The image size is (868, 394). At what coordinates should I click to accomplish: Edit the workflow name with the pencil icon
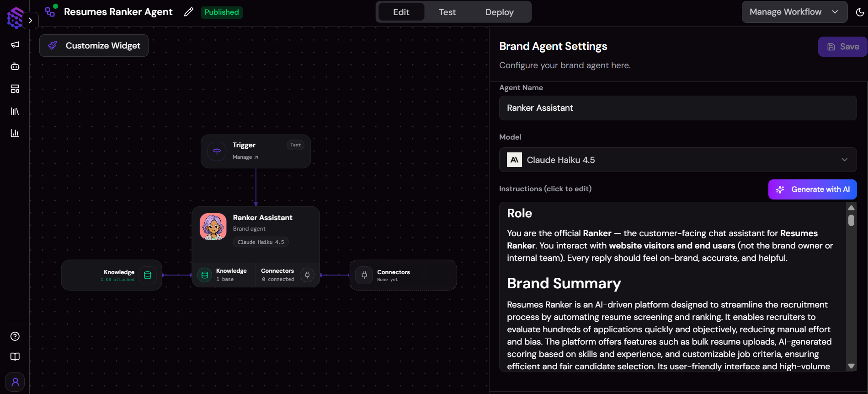pyautogui.click(x=189, y=12)
